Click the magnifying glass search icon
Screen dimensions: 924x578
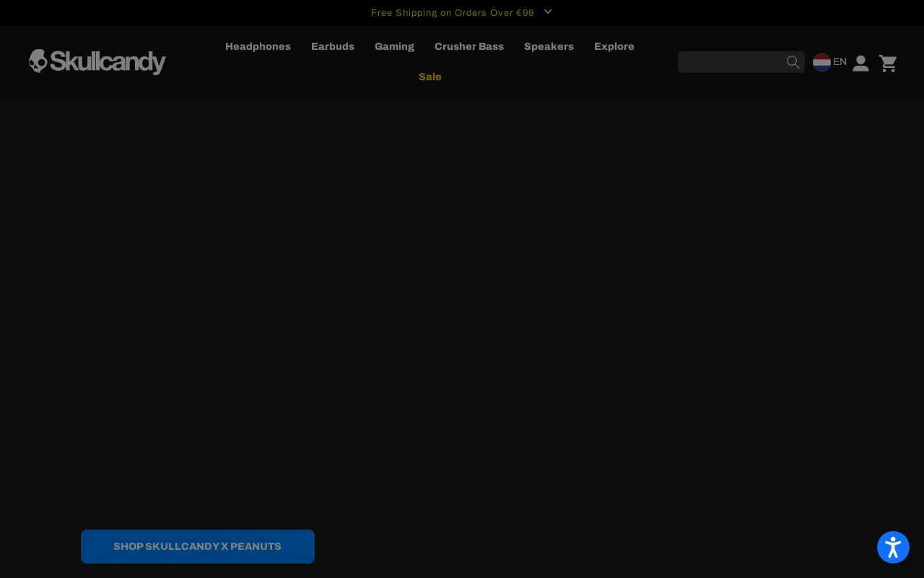click(x=793, y=62)
